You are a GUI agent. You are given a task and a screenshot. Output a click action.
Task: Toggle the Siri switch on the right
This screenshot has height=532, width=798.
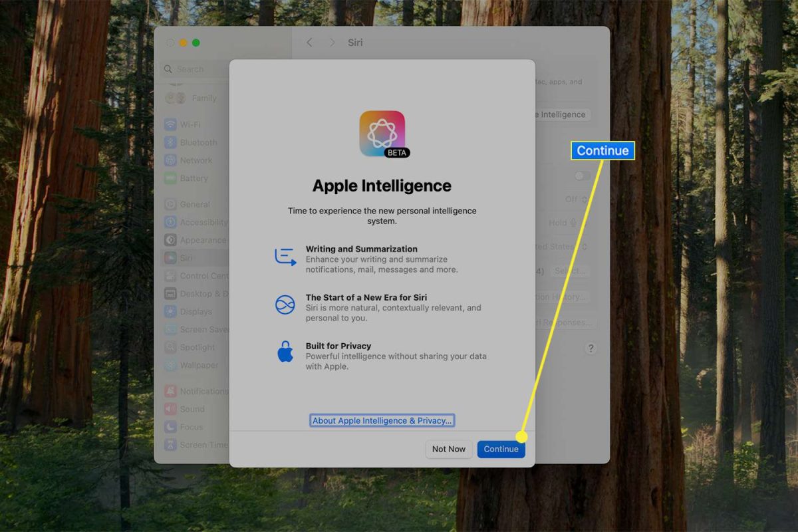[582, 176]
